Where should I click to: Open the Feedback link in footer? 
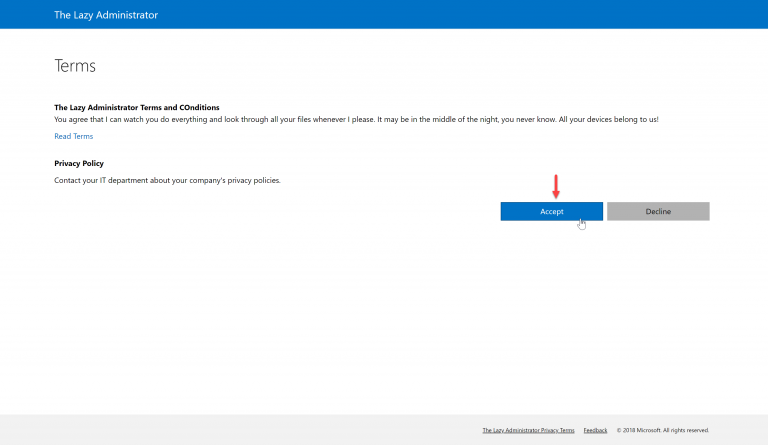pyautogui.click(x=595, y=430)
